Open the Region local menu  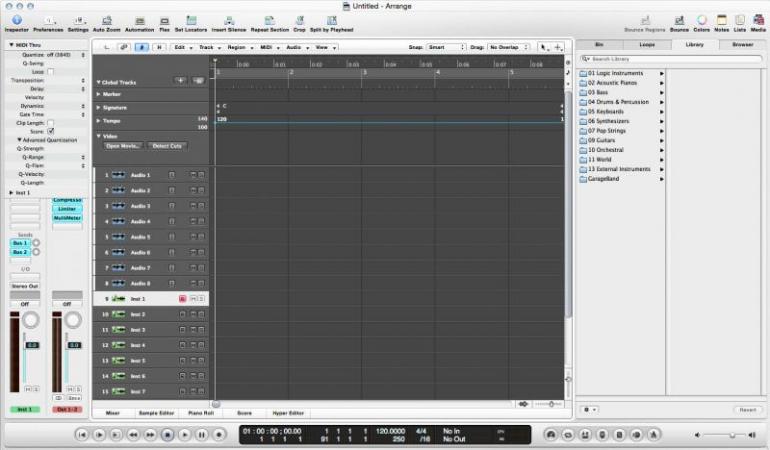[240, 47]
